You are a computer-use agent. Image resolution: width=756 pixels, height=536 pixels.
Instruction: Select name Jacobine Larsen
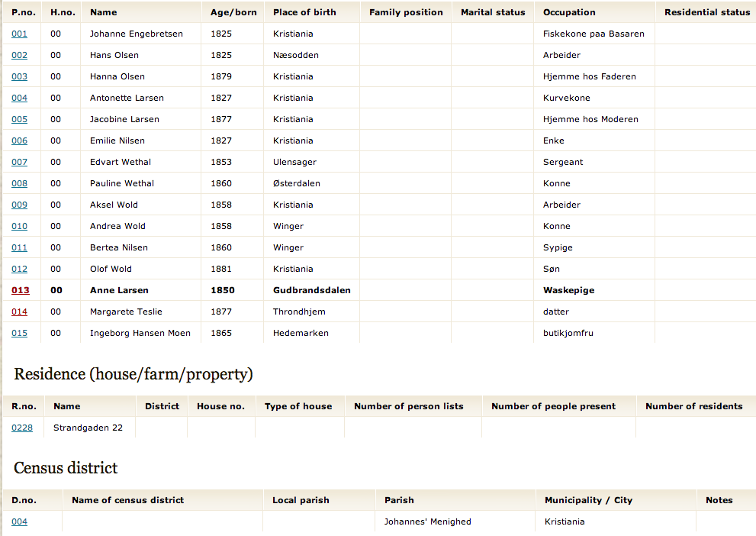point(124,119)
